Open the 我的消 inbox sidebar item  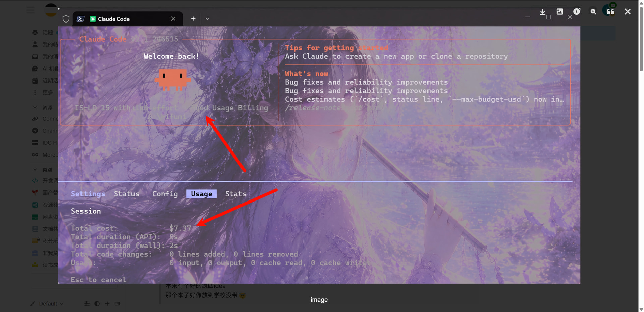tap(44, 56)
